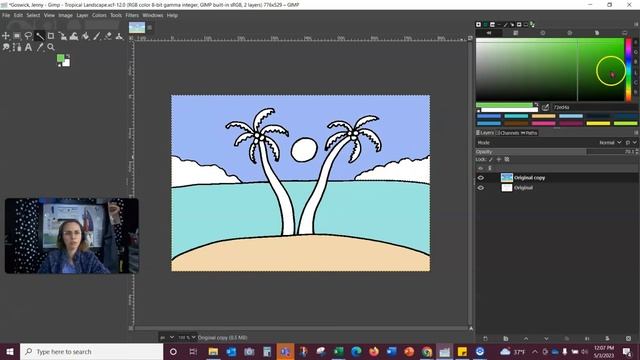Open Windows Start menu
Viewport: 640px width, 360px height.
pos(9,351)
